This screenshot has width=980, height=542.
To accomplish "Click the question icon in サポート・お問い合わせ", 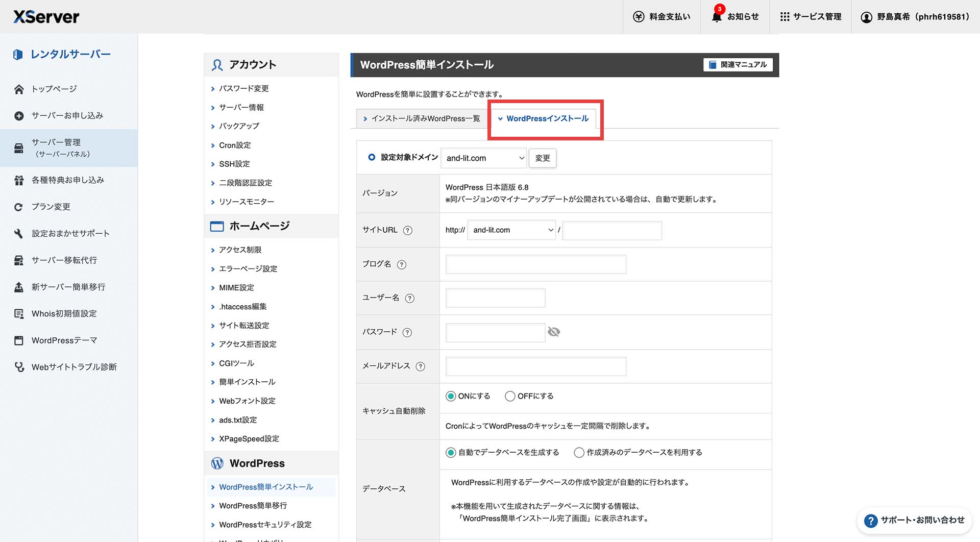I will pyautogui.click(x=871, y=521).
